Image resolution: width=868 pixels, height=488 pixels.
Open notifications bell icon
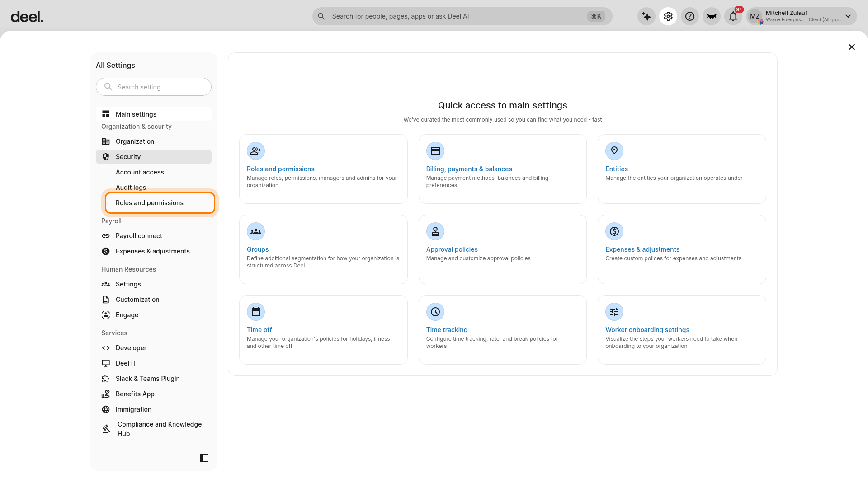pos(733,17)
